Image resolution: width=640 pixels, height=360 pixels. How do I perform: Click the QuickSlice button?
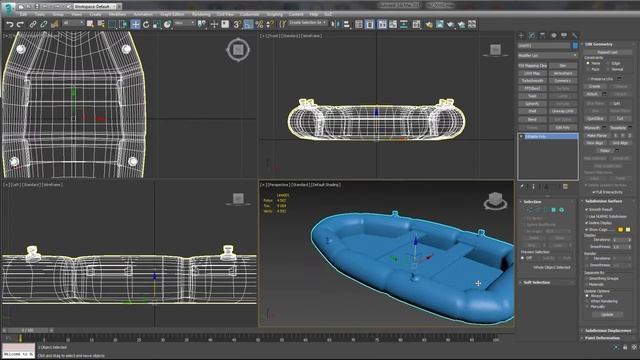click(595, 119)
